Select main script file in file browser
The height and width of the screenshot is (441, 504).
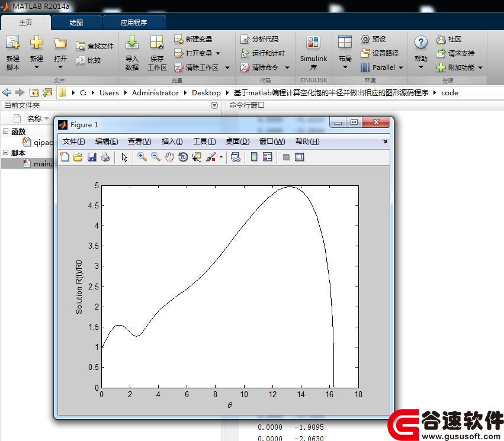(38, 163)
